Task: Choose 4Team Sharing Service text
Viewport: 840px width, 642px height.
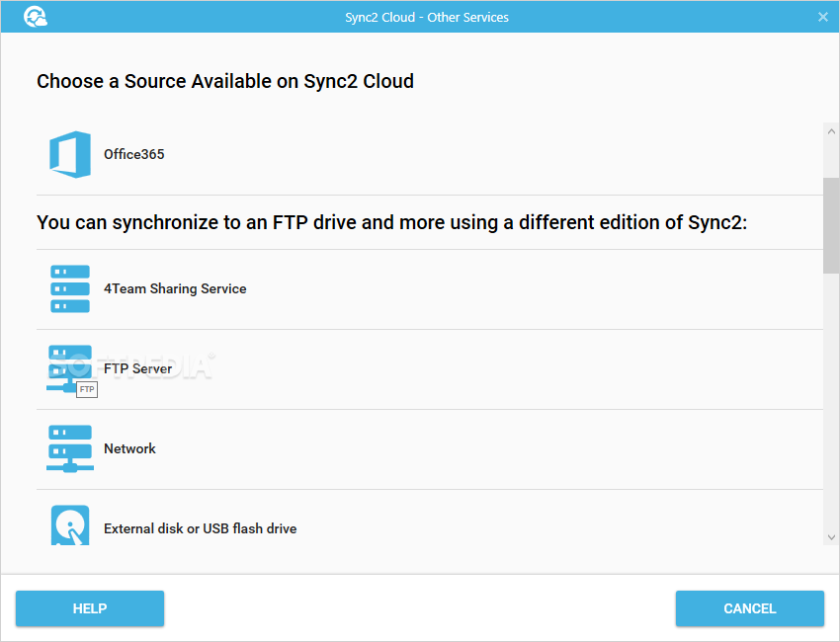Action: 175,288
